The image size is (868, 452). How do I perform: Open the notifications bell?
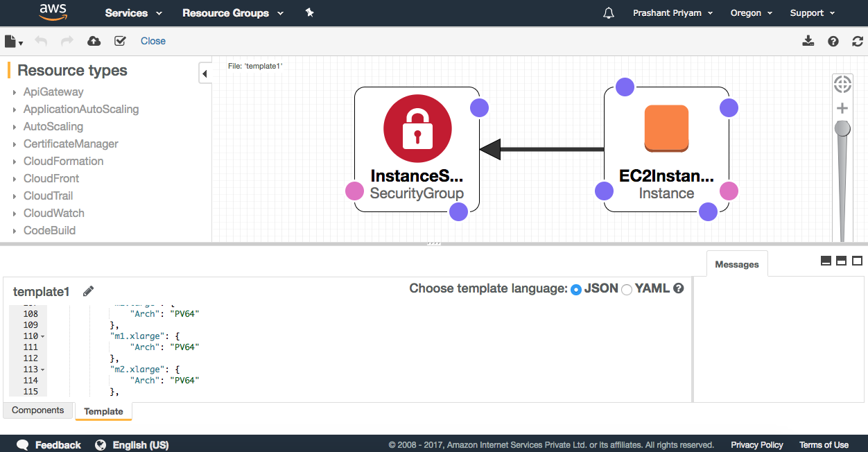point(609,13)
